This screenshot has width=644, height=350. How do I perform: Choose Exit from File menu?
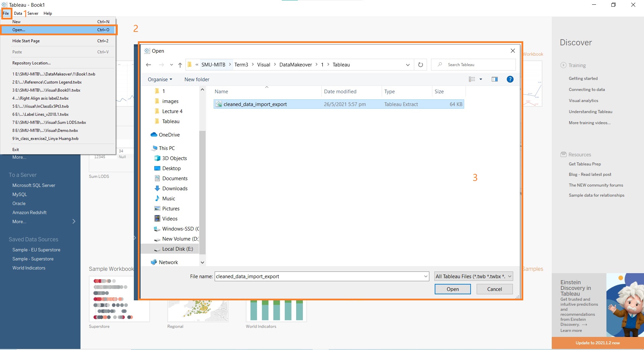click(x=58, y=149)
